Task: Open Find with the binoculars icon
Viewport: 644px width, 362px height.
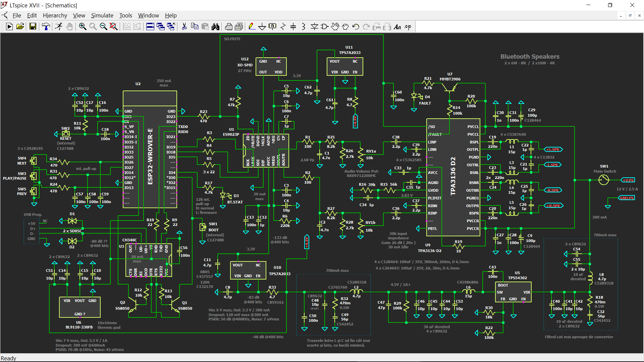Action: pyautogui.click(x=215, y=26)
